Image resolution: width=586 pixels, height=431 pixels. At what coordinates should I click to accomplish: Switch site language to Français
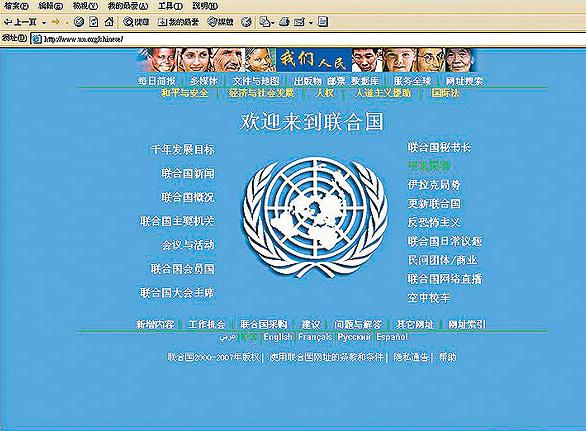coord(315,337)
